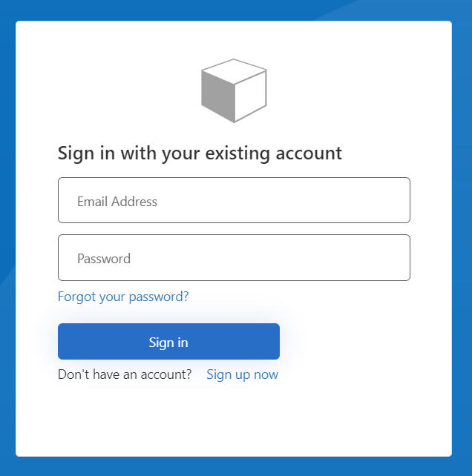Click the white right face of the cube
The height and width of the screenshot is (476, 472).
click(251, 95)
